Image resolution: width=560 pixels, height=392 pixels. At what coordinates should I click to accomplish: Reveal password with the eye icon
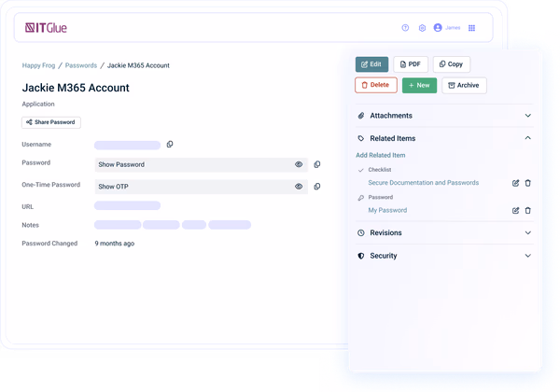click(299, 164)
